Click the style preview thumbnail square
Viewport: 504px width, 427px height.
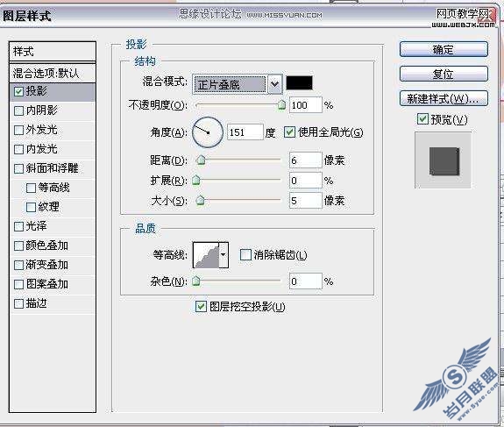point(444,161)
